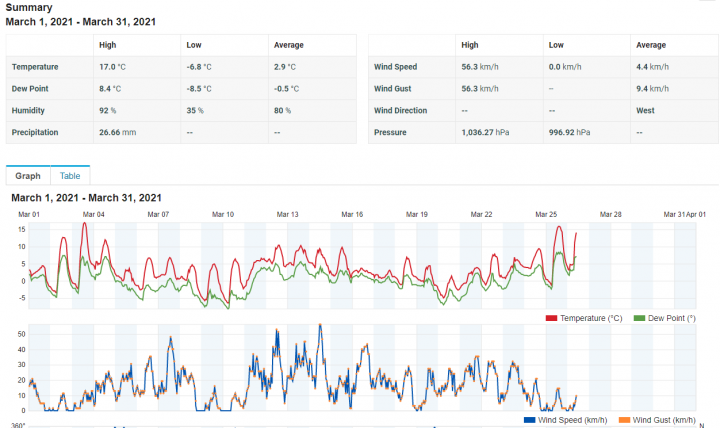Switch to the Table tab
720x428 pixels.
pos(70,175)
